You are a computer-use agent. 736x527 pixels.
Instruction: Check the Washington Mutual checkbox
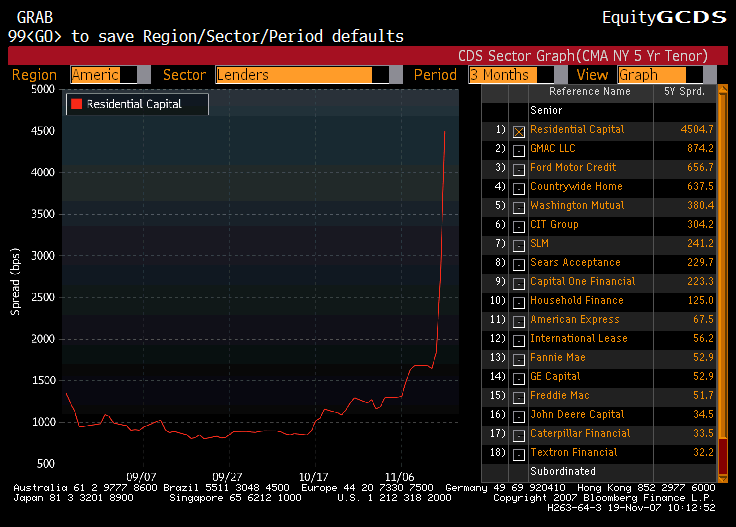click(x=519, y=208)
